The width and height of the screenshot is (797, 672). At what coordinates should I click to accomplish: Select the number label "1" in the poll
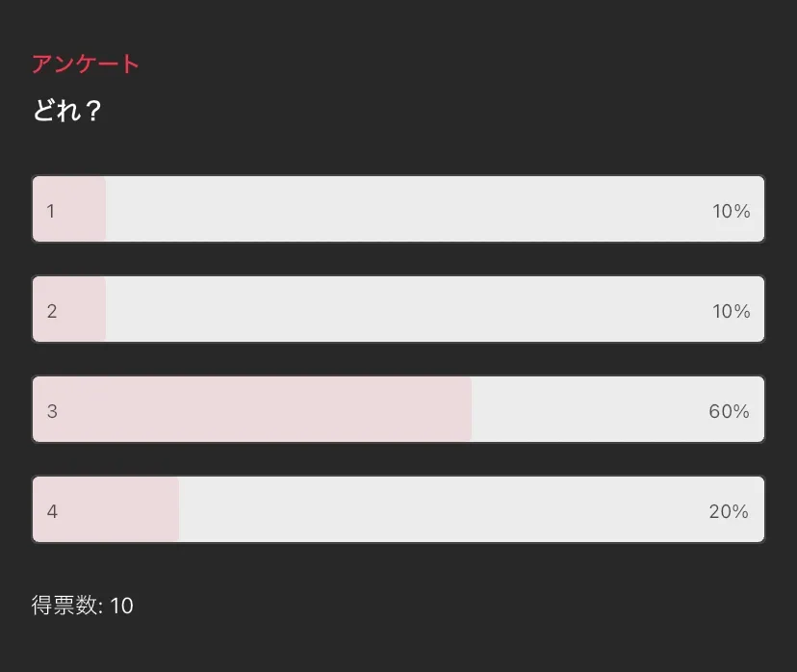pyautogui.click(x=51, y=211)
